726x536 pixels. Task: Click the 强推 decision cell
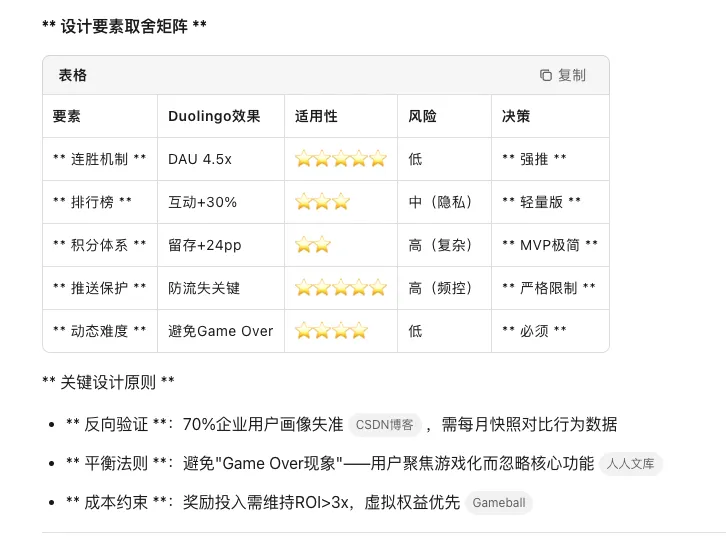point(551,159)
